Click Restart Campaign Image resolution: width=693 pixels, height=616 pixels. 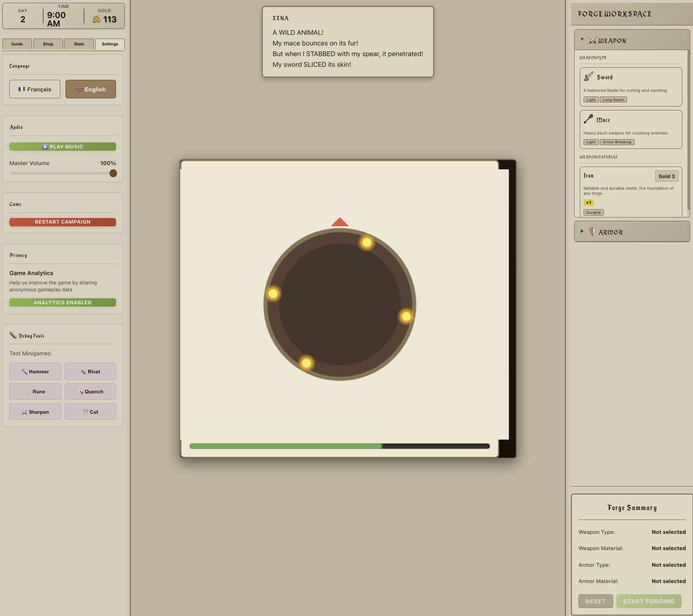click(63, 222)
